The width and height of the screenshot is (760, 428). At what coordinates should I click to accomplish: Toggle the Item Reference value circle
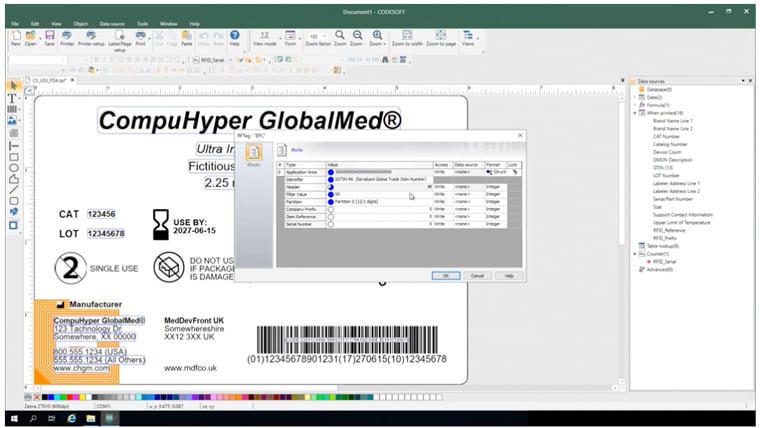331,216
